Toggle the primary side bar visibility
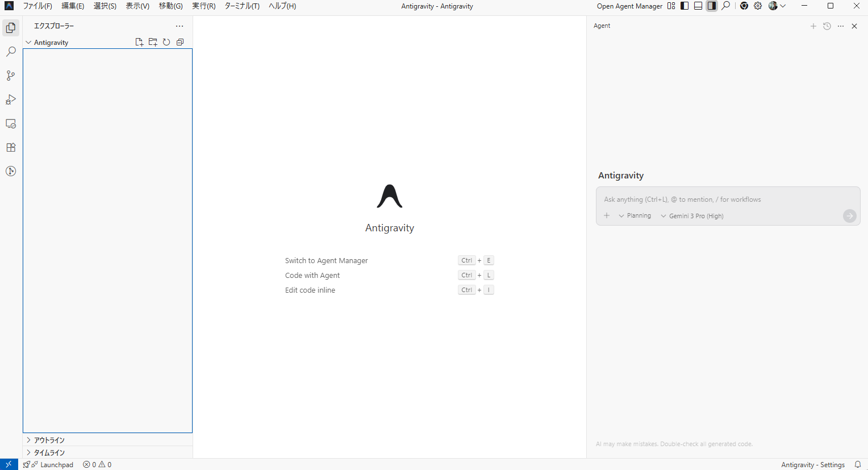Screen dimensions: 868x470 685,6
